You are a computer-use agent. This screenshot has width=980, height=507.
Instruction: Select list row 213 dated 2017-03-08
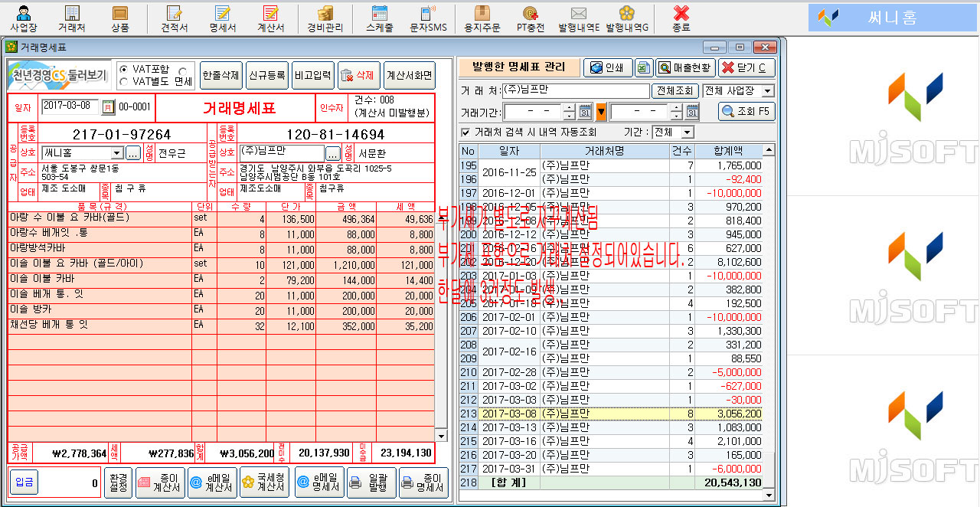click(x=610, y=414)
